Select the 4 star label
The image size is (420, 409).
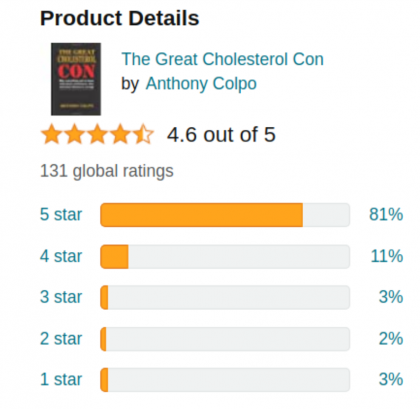(61, 256)
